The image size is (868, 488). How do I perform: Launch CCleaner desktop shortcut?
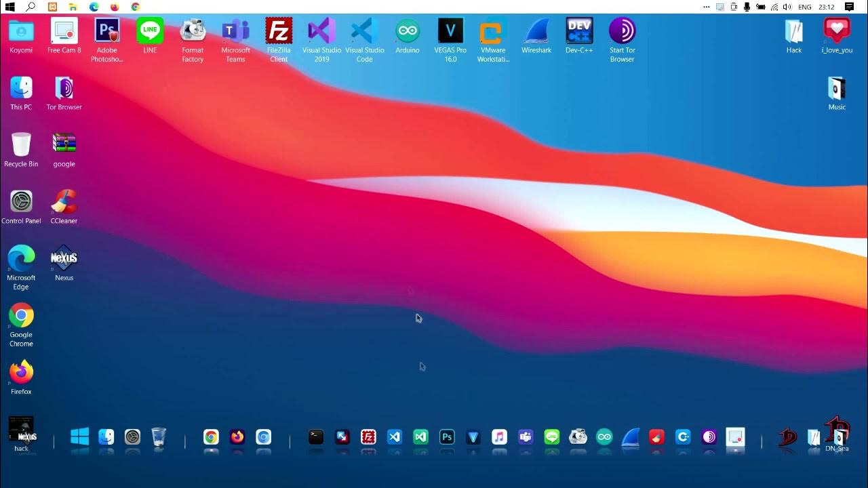point(64,207)
